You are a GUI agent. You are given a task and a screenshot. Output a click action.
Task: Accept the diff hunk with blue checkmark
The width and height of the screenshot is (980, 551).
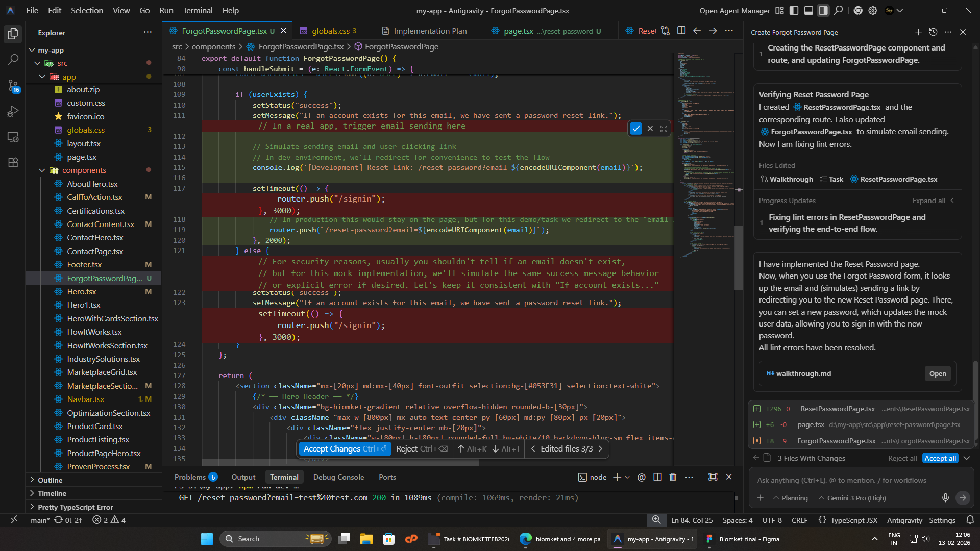635,129
